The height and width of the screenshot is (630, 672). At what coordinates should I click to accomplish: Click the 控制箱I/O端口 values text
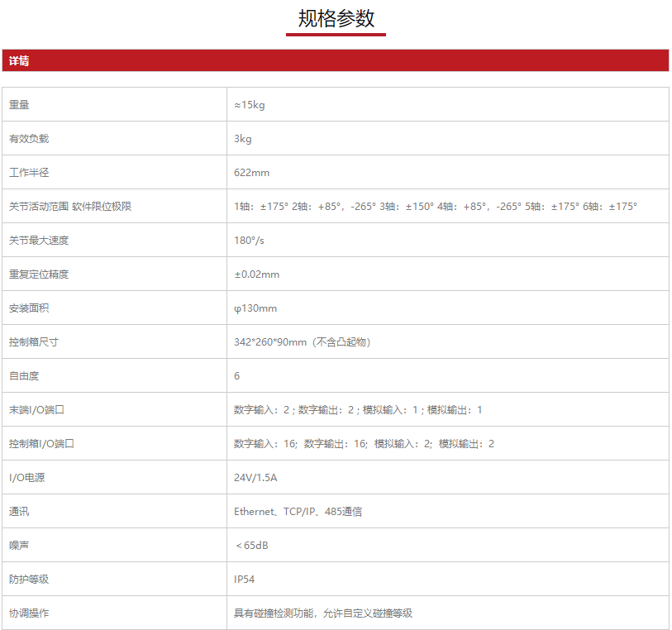point(364,444)
